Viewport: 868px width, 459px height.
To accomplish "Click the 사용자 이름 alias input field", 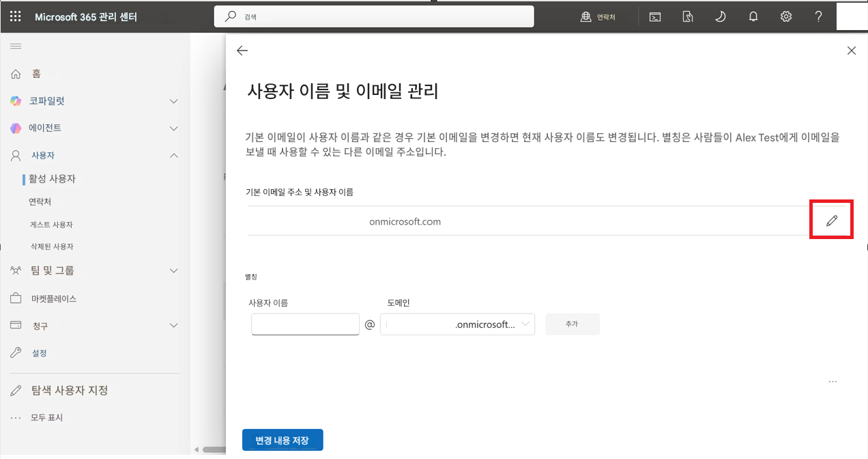I will 305,324.
